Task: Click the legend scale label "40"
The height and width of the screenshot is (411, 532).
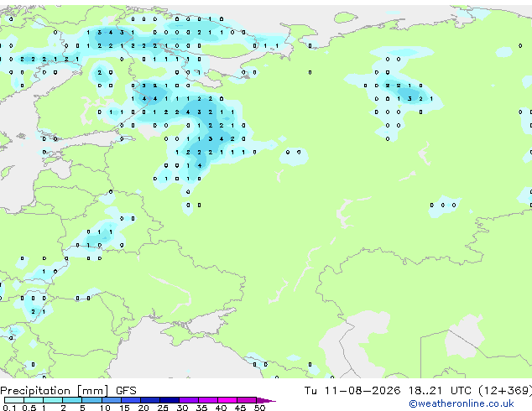Action: 221,408
